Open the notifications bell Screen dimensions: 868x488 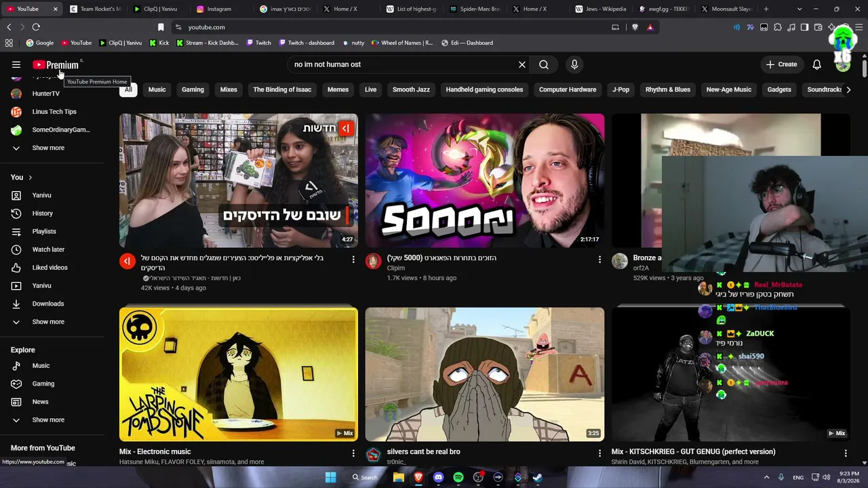pos(817,64)
